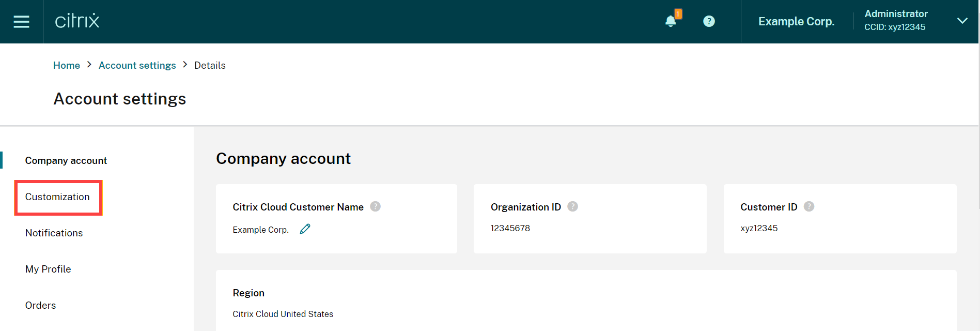980x331 pixels.
Task: Click the Details breadcrumb text
Action: [210, 65]
